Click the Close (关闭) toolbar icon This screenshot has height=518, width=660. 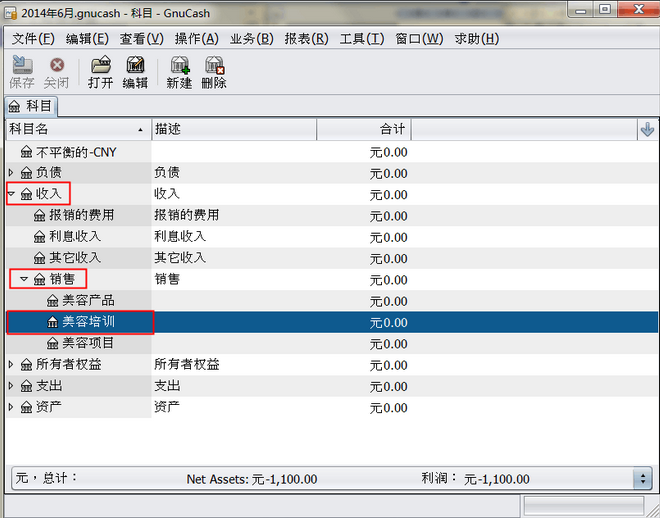[x=57, y=65]
